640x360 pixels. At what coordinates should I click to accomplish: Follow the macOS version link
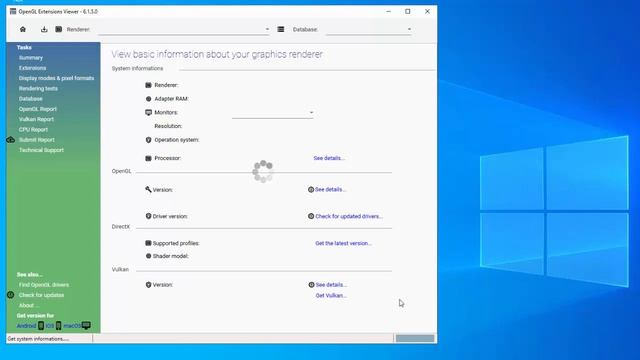(x=72, y=326)
